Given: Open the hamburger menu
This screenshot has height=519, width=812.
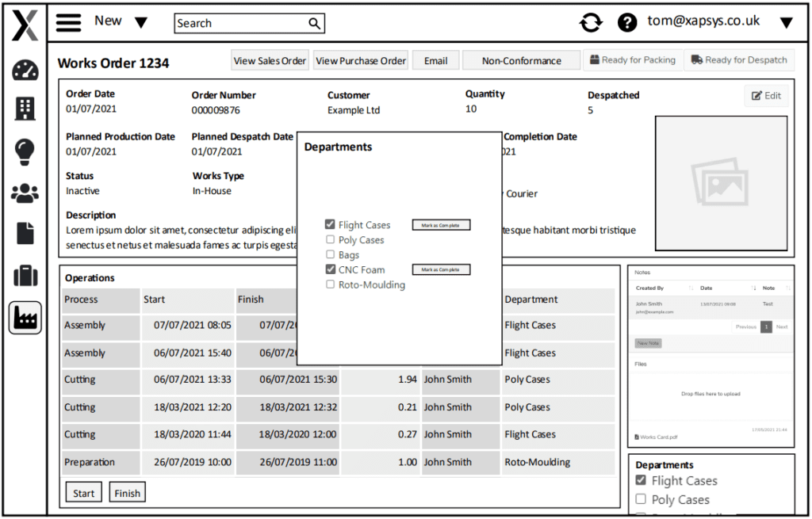Looking at the screenshot, I should coord(68,23).
